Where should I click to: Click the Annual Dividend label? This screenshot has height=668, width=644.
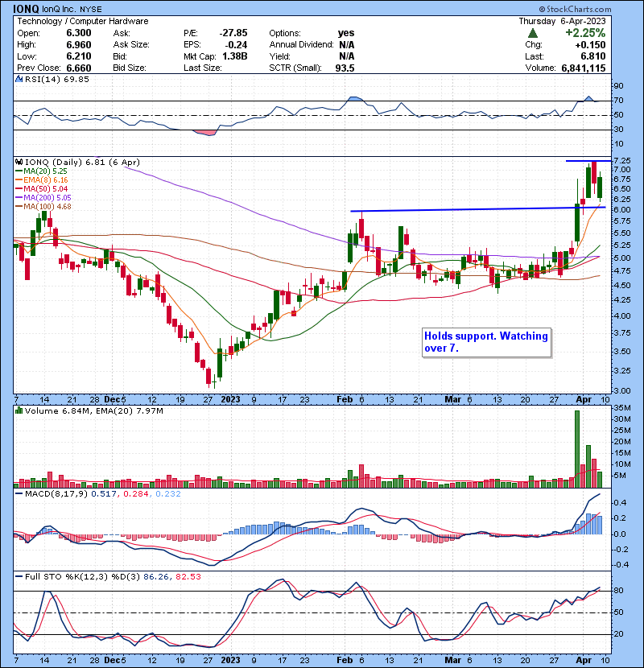pos(301,45)
